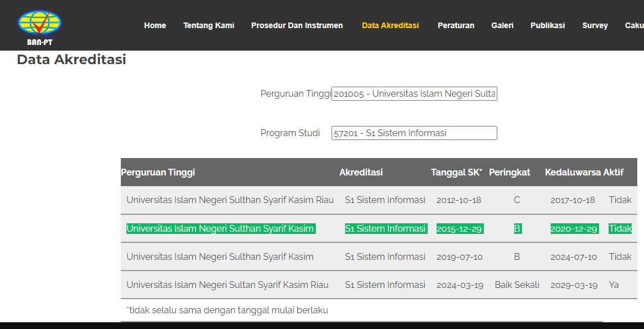Screen dimensions: 644x329
Task: Click SK date 2019-07-10
Action: (460, 257)
